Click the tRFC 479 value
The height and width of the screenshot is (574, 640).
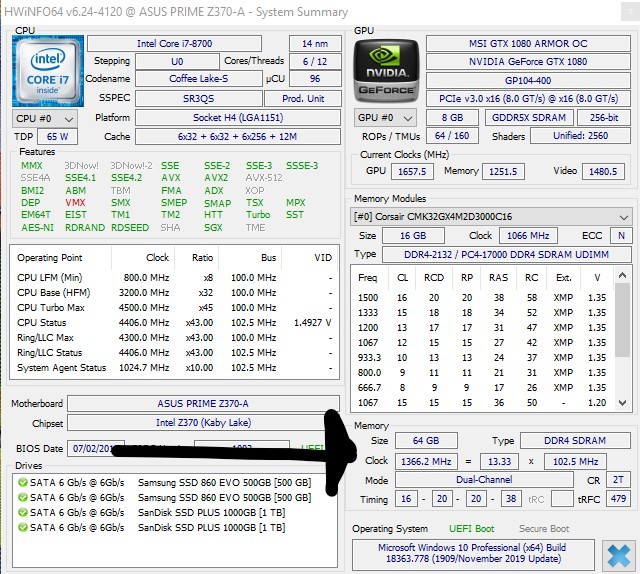618,499
